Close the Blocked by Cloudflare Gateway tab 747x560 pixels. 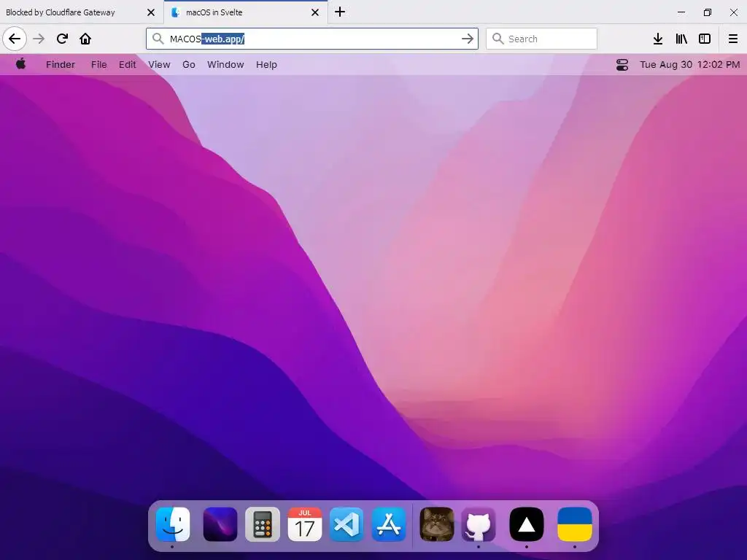point(151,12)
